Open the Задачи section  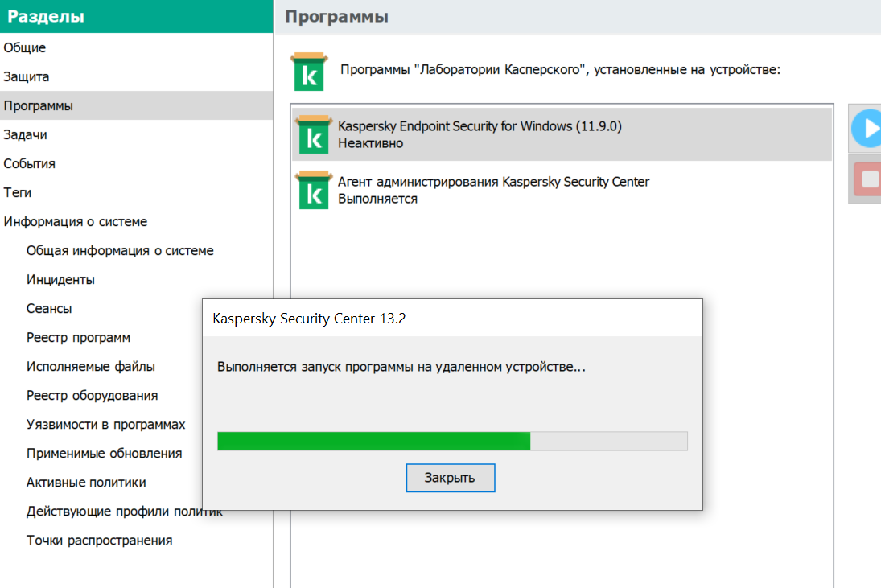click(137, 135)
